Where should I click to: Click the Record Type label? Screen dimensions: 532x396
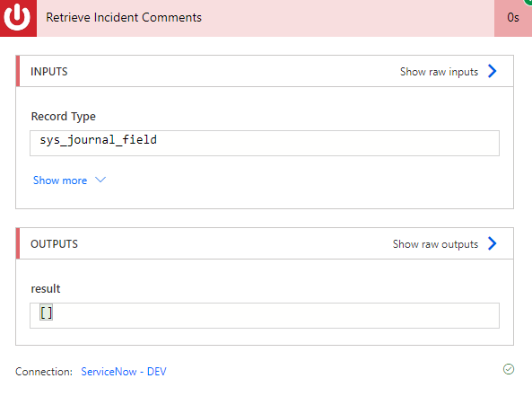[64, 117]
